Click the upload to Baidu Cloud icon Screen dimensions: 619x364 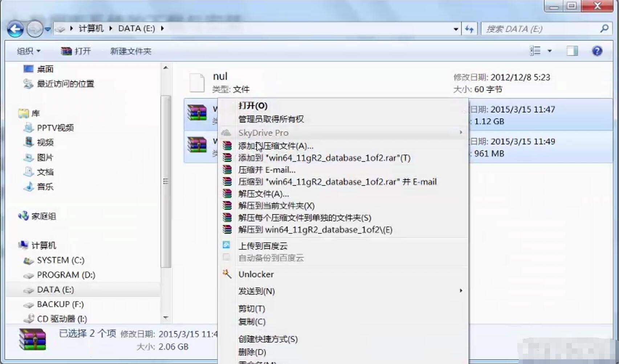pos(226,245)
